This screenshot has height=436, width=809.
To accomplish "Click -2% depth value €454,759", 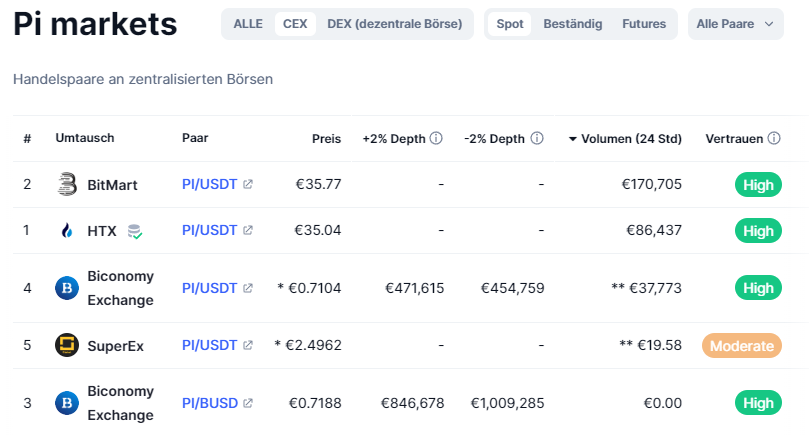I will tap(513, 288).
